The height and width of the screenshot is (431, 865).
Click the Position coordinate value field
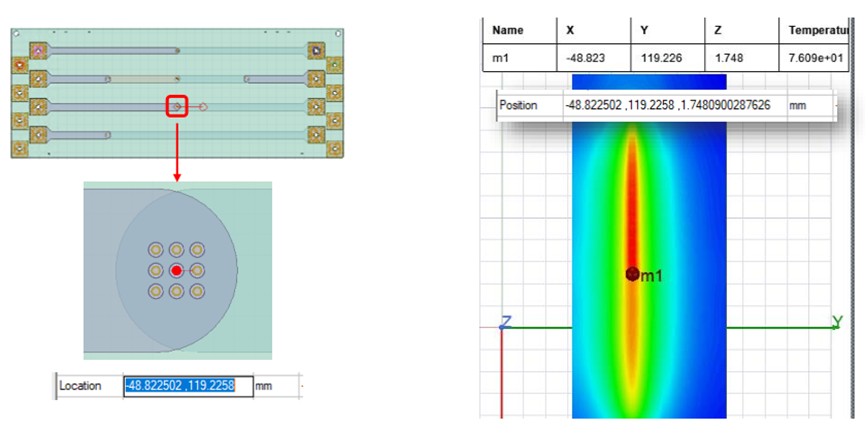pos(675,105)
